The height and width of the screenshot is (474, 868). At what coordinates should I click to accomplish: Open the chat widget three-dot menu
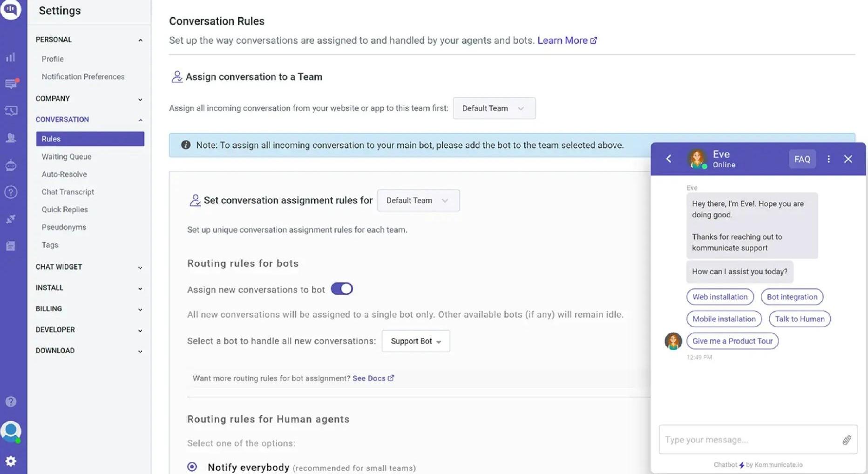pos(828,159)
